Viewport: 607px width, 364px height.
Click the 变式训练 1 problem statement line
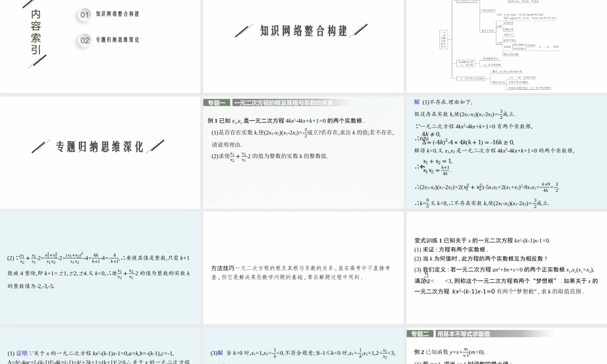pyautogui.click(x=483, y=240)
